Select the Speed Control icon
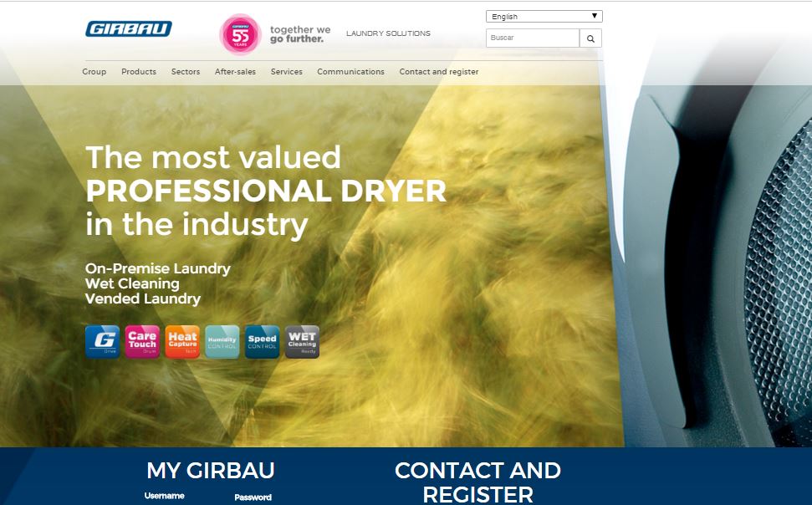 pyautogui.click(x=262, y=341)
